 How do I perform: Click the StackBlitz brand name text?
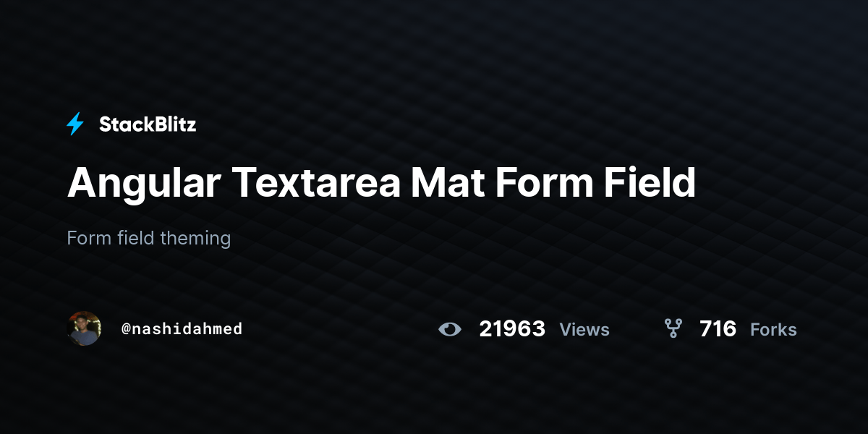[x=148, y=124]
